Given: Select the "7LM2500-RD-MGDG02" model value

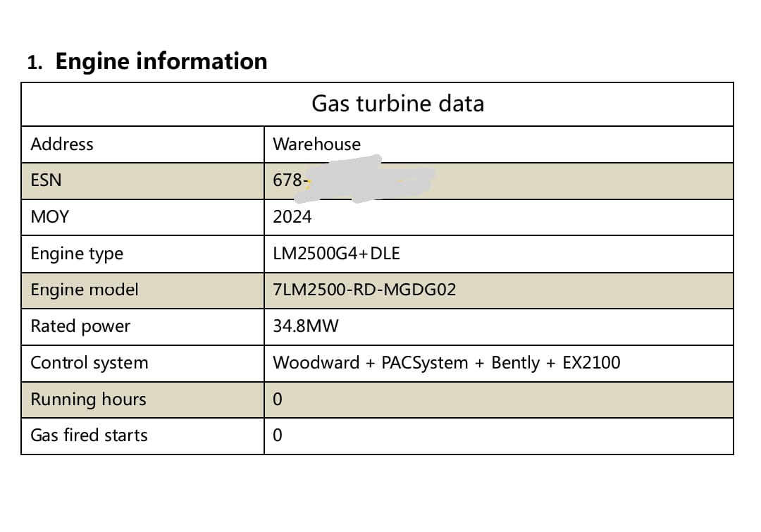Looking at the screenshot, I should tap(364, 290).
